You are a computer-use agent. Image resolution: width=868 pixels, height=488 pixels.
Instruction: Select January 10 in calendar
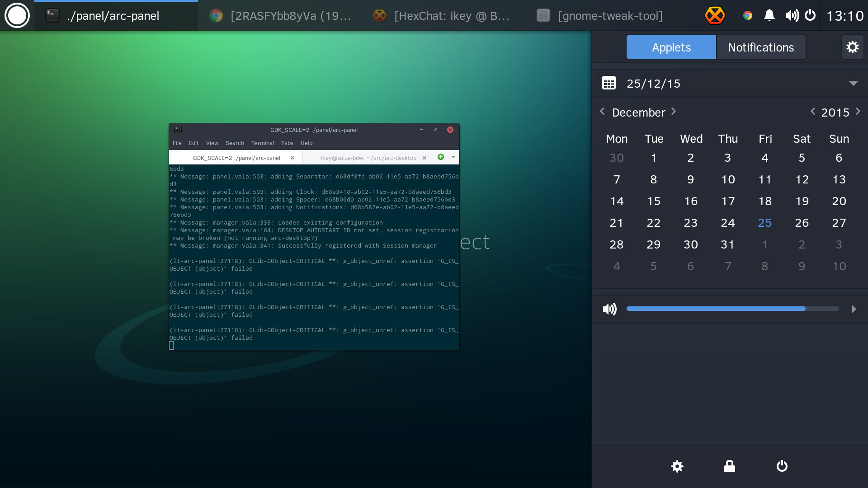(x=839, y=266)
